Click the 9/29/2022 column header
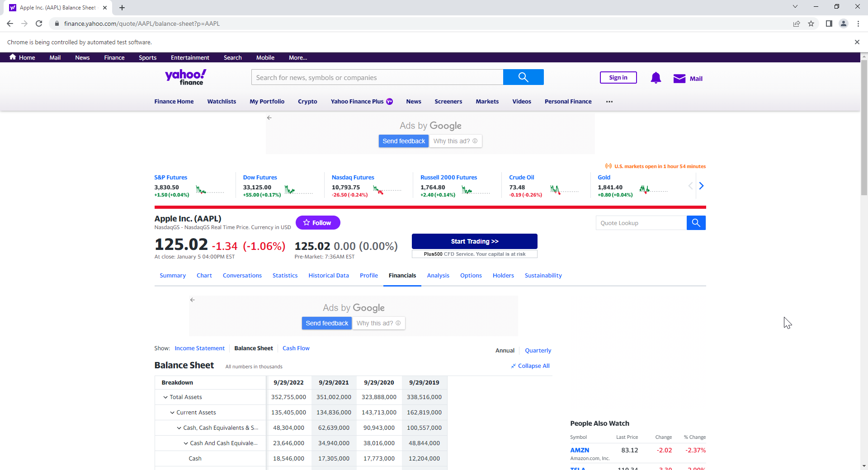This screenshot has height=470, width=868. tap(288, 382)
